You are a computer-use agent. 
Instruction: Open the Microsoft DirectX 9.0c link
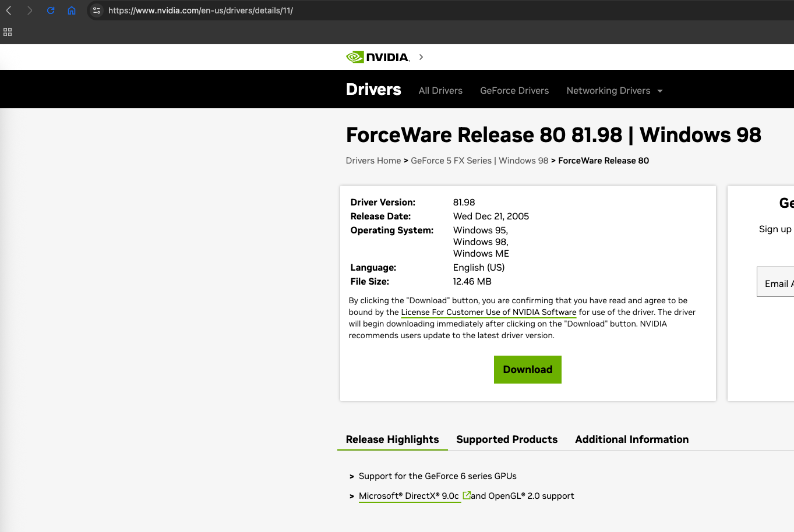pos(409,496)
